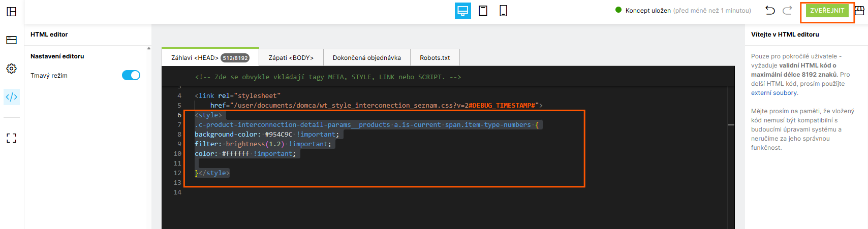Click the Nastavení editoru heading
This screenshot has height=229, width=868.
(x=57, y=56)
